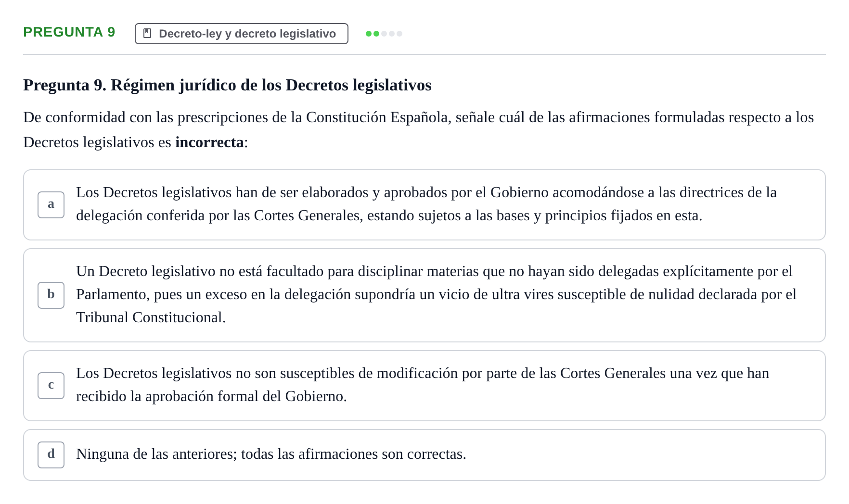The height and width of the screenshot is (504, 849).
Task: Choose option text 'Los Decretos legislativos no son susceptibles'
Action: click(423, 385)
